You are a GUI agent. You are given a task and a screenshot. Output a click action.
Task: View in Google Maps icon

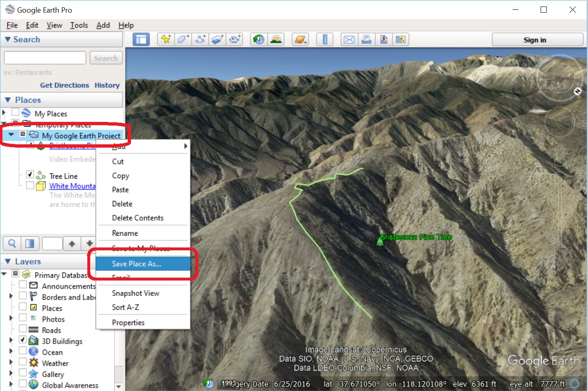coord(401,40)
